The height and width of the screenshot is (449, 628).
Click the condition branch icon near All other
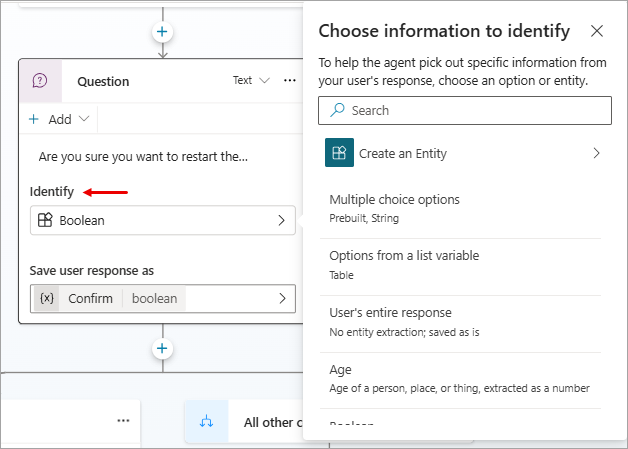pos(207,422)
